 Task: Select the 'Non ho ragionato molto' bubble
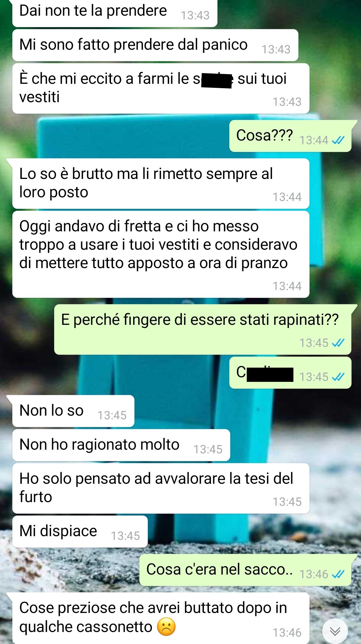(121, 445)
